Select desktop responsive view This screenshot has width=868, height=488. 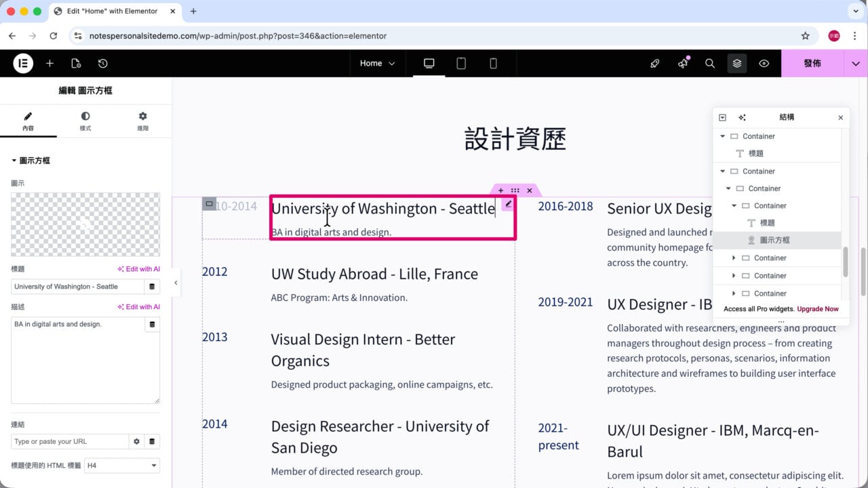(x=429, y=63)
